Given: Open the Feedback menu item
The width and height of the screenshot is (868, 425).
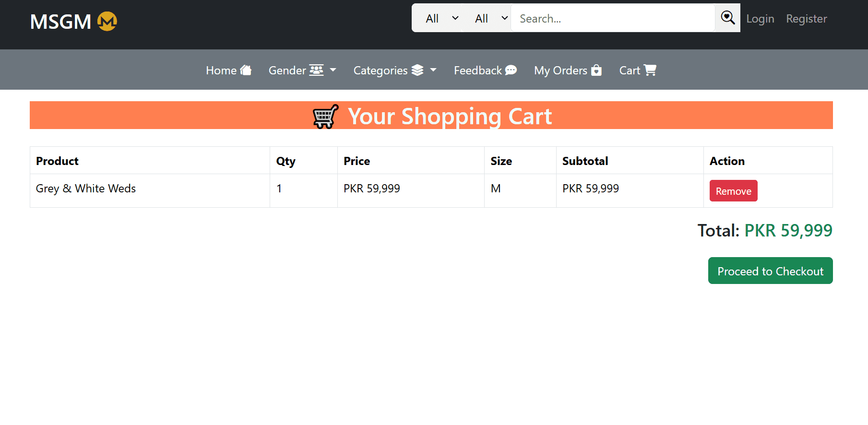Looking at the screenshot, I should coord(485,70).
